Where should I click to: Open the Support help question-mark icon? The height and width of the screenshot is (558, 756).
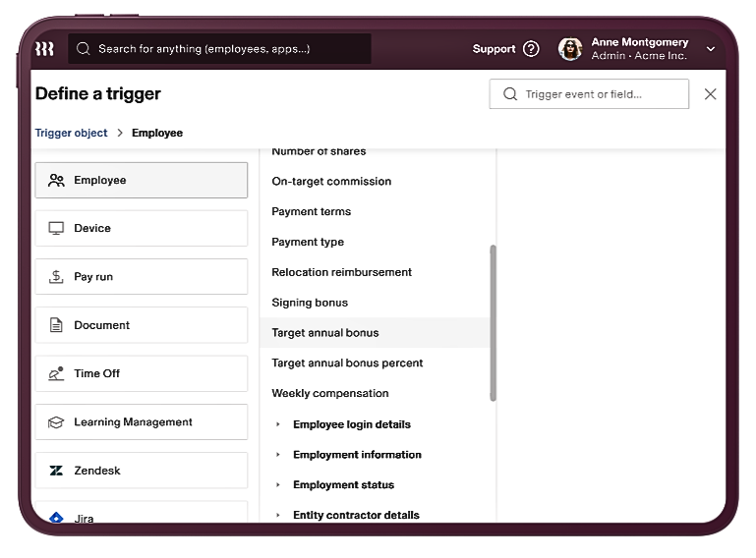[531, 49]
